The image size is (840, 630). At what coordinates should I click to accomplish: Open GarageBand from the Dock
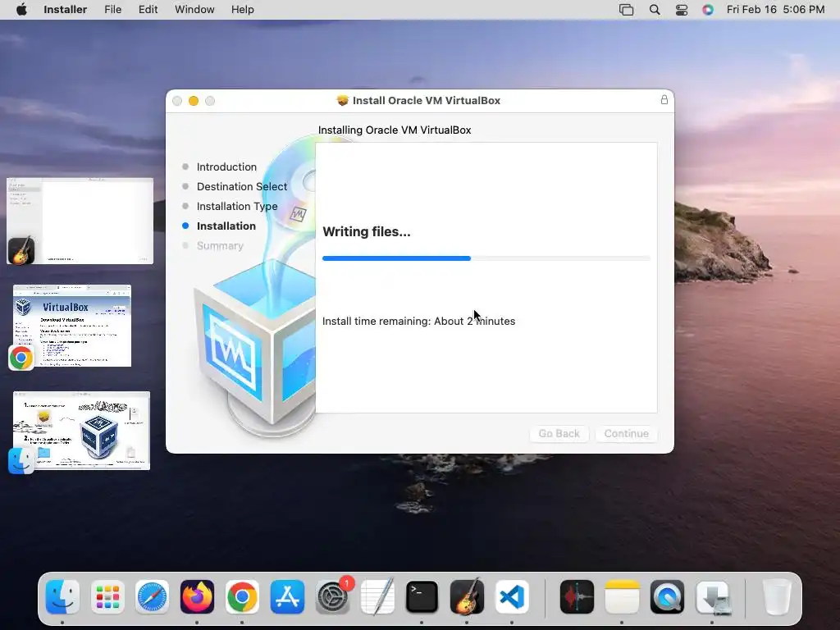pyautogui.click(x=467, y=596)
